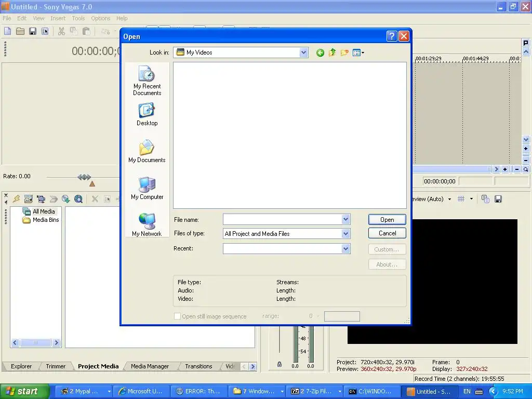Viewport: 532px width, 399px height.
Task: Save snapshot to file in preview toolbar
Action: 498,199
